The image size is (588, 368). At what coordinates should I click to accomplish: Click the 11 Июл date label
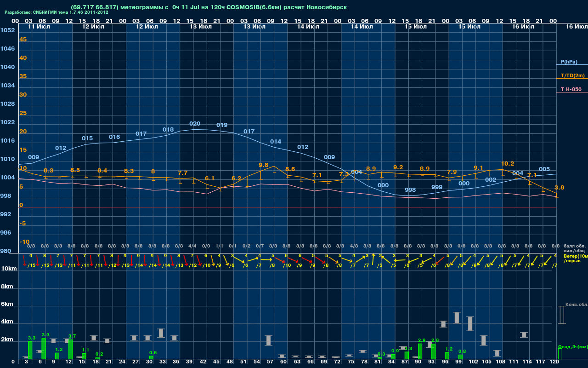click(x=40, y=27)
